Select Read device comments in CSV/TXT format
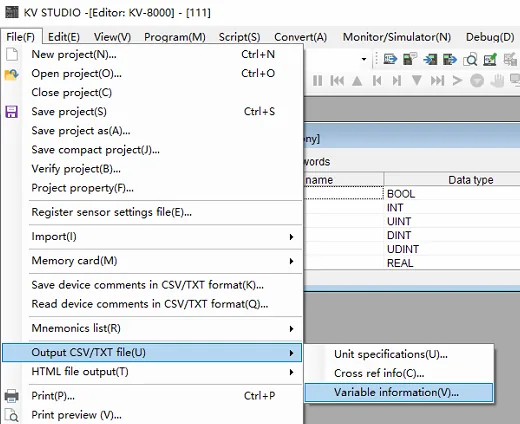Viewport: 520px width, 424px height. (x=152, y=304)
